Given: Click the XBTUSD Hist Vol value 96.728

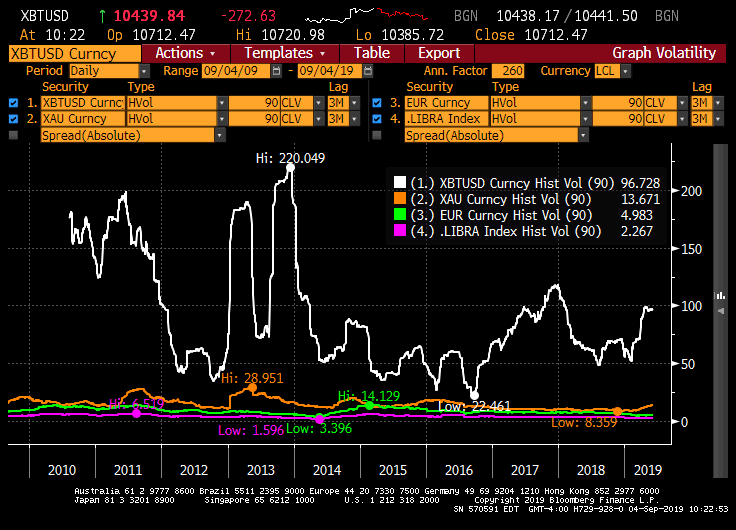Looking at the screenshot, I should 640,183.
